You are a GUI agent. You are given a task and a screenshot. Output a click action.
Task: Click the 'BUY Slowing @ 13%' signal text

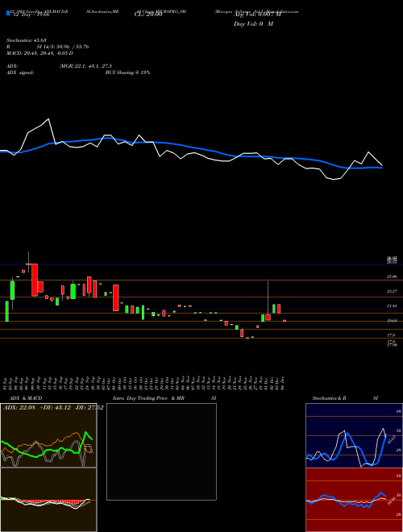click(x=127, y=73)
